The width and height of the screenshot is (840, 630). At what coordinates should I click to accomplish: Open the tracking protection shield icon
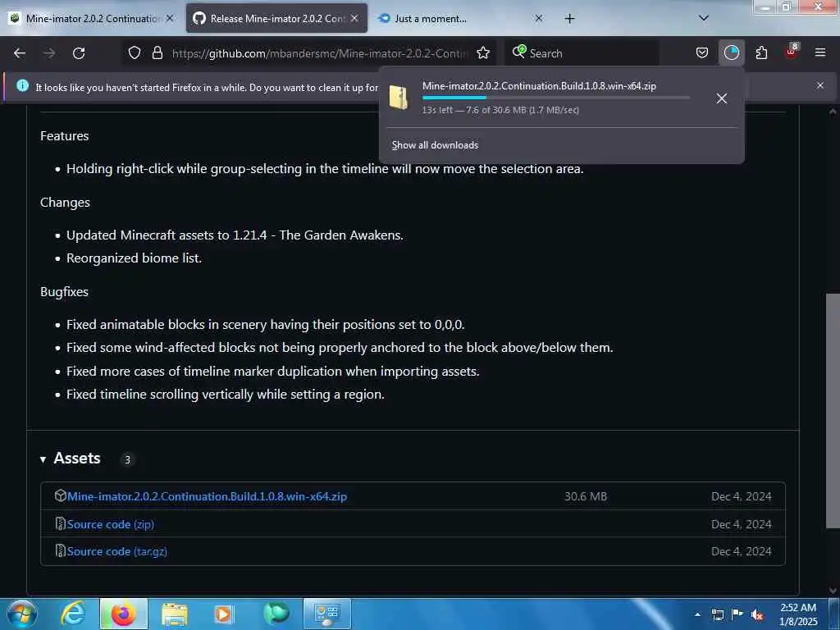pos(135,52)
